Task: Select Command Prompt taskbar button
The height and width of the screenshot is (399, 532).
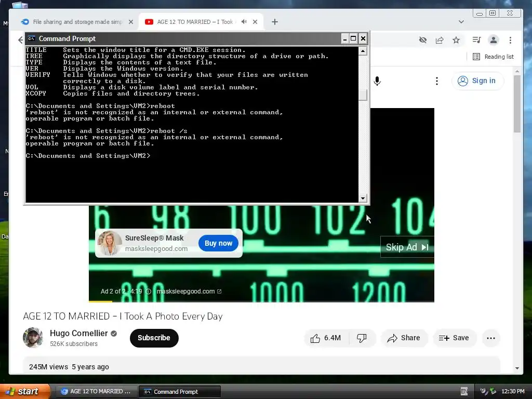Action: [180, 392]
